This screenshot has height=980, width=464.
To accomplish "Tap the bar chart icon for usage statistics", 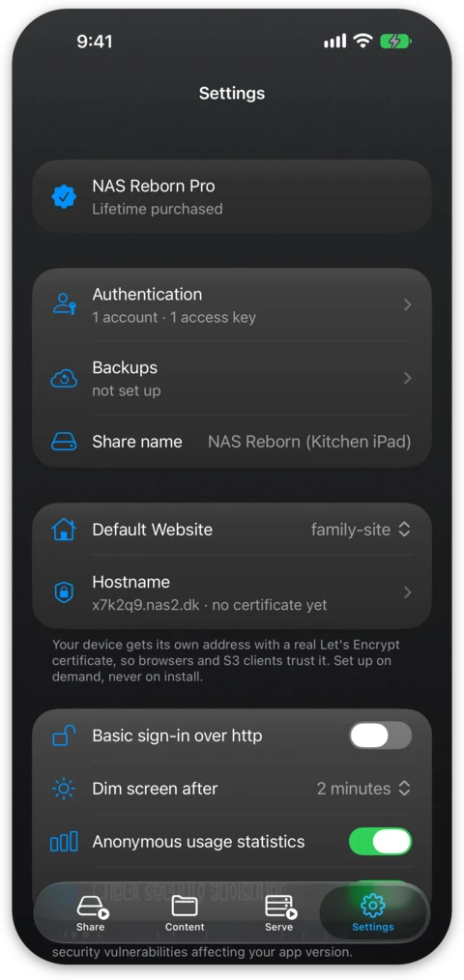I will pos(64,841).
